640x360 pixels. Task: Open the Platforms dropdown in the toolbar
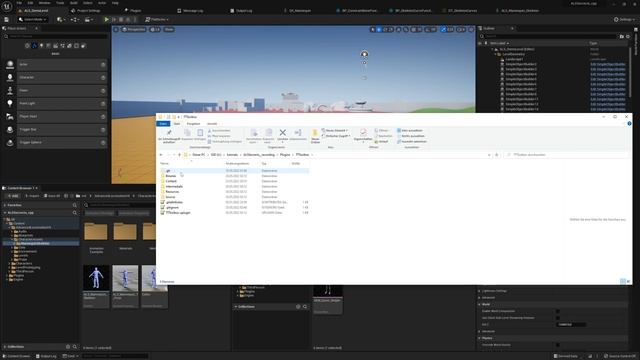[157, 19]
